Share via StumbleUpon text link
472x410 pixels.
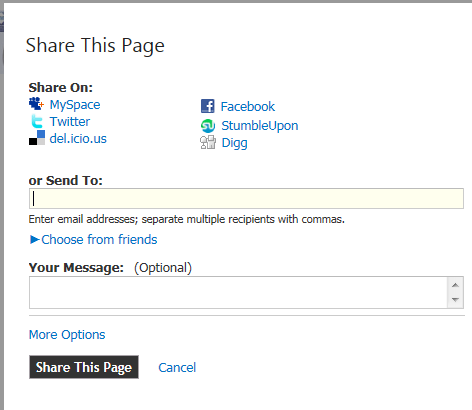260,126
